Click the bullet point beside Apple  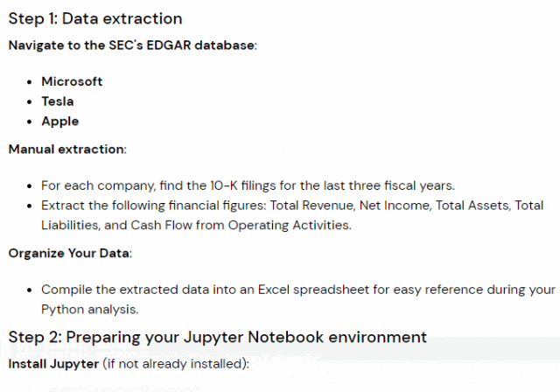tap(30, 122)
